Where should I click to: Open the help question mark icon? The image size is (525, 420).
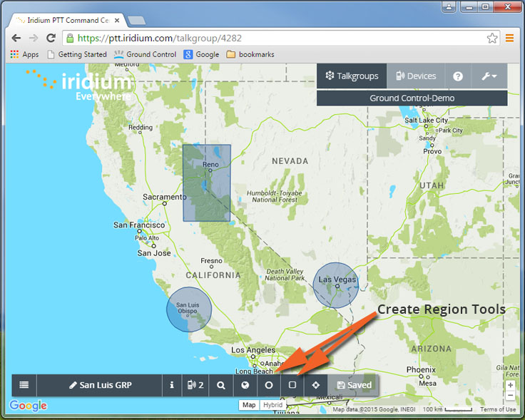click(x=458, y=76)
